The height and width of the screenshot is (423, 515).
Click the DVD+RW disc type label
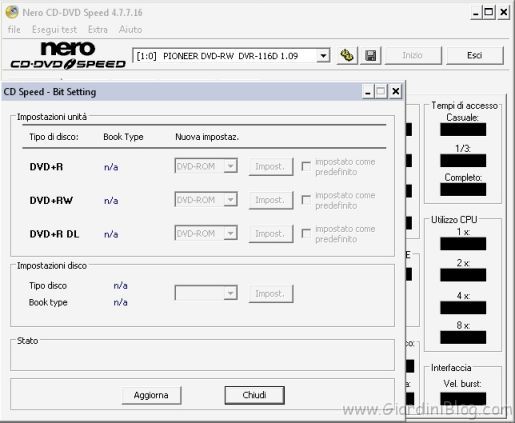coord(51,200)
